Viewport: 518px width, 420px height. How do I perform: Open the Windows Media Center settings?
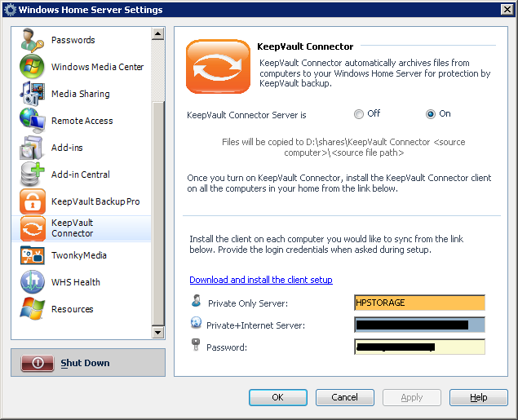tap(97, 67)
